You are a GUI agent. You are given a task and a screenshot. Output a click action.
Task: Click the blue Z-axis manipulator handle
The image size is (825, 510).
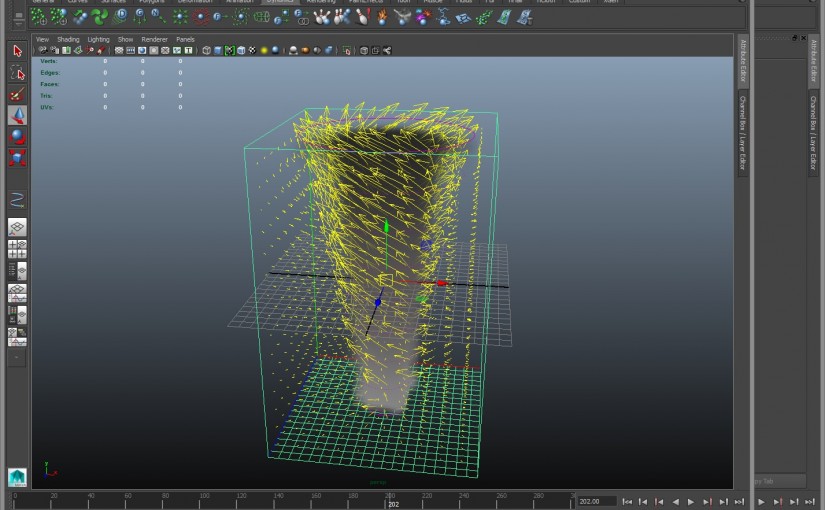(x=377, y=303)
